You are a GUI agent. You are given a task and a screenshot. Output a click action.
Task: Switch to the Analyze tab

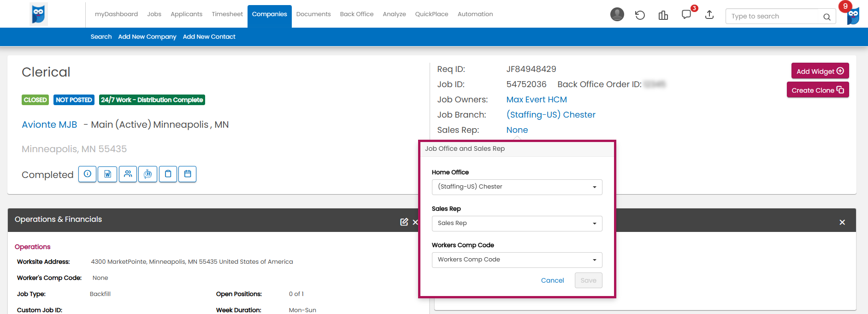pyautogui.click(x=395, y=14)
